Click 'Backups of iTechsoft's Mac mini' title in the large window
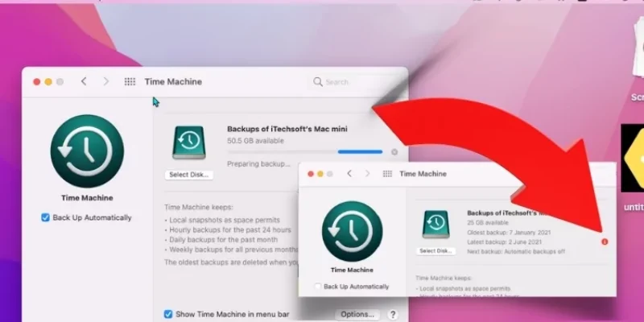644x322 pixels. (x=287, y=129)
